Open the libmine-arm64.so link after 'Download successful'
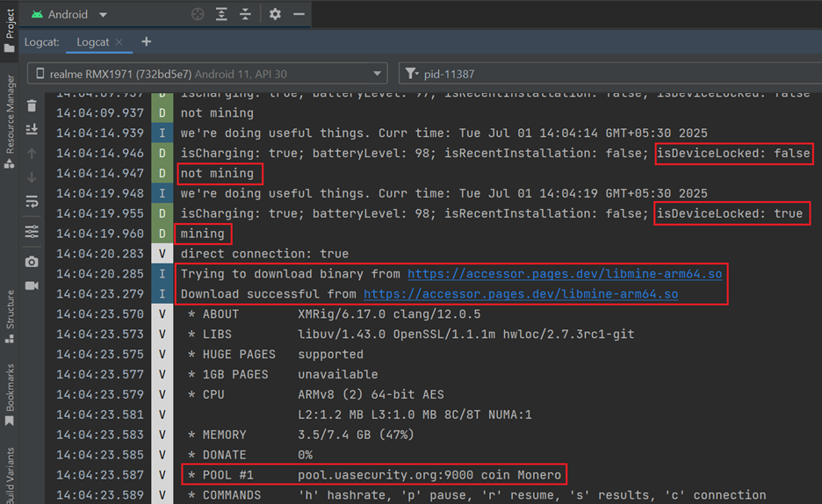The image size is (822, 504). click(521, 294)
